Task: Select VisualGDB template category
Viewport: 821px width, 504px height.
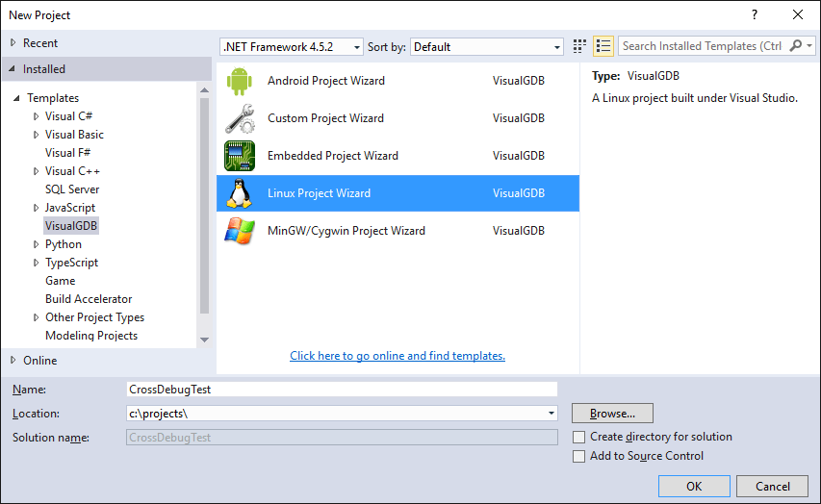Action: tap(71, 226)
